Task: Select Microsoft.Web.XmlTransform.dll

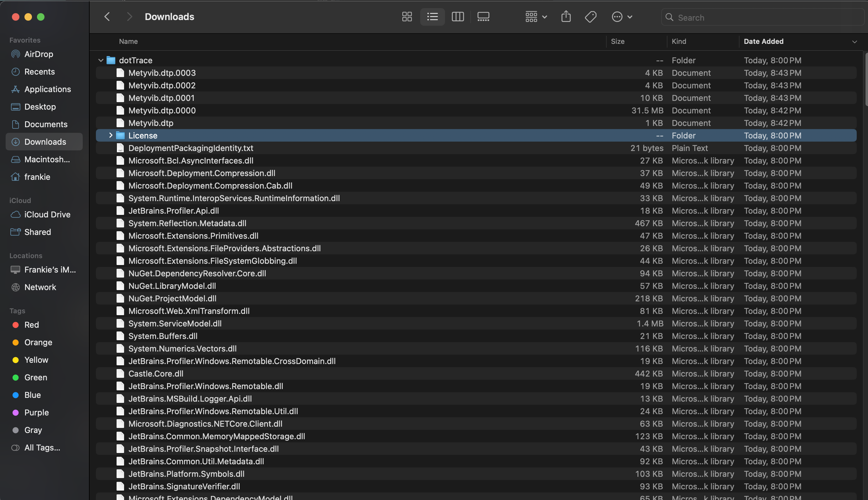Action: [476, 311]
